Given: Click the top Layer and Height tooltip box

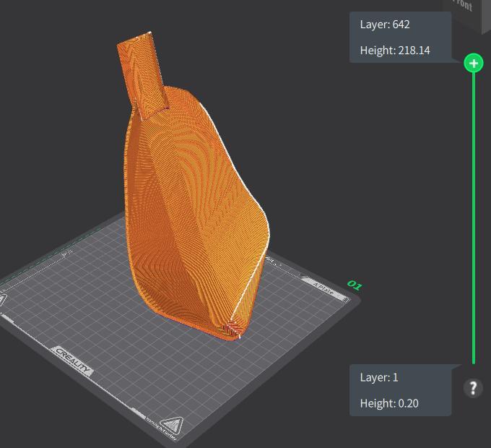Looking at the screenshot, I should click(401, 38).
